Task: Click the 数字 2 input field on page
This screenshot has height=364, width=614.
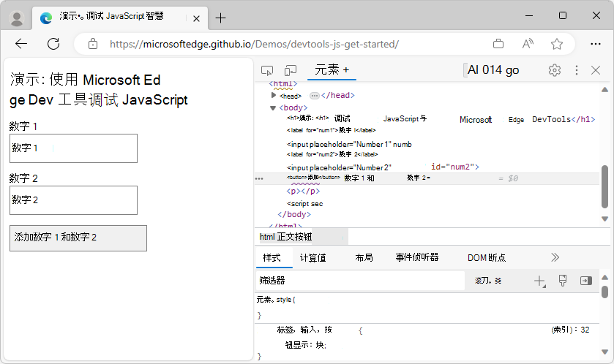Action: 74,200
